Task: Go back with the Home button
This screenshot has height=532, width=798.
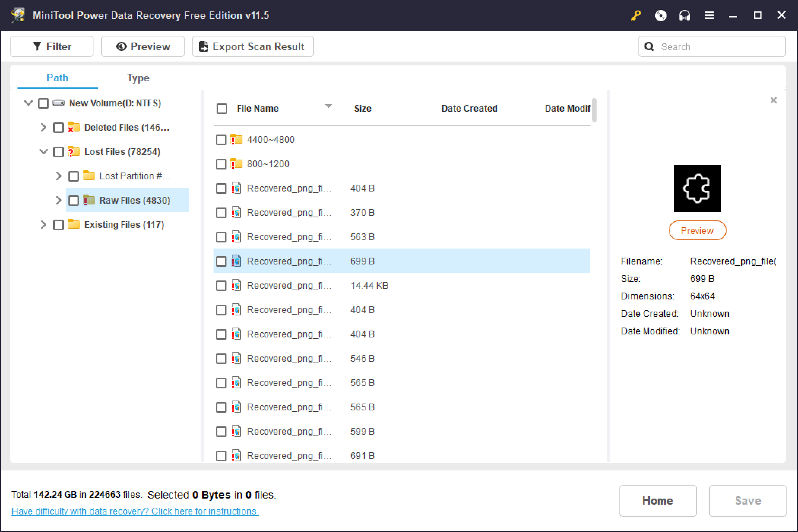Action: coord(658,501)
